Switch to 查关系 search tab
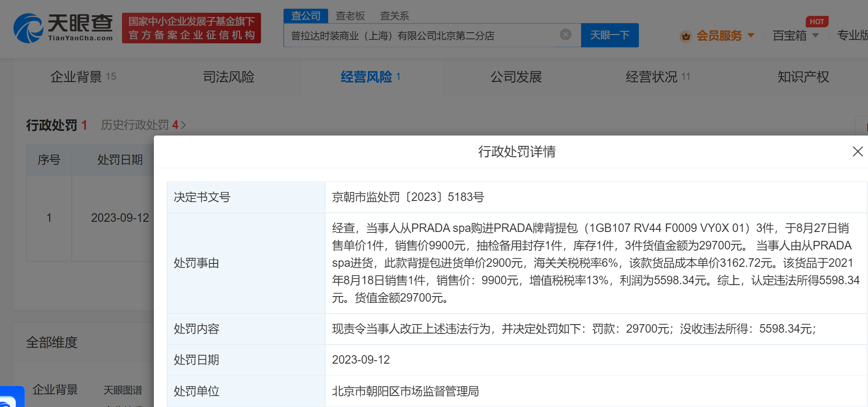 (394, 16)
